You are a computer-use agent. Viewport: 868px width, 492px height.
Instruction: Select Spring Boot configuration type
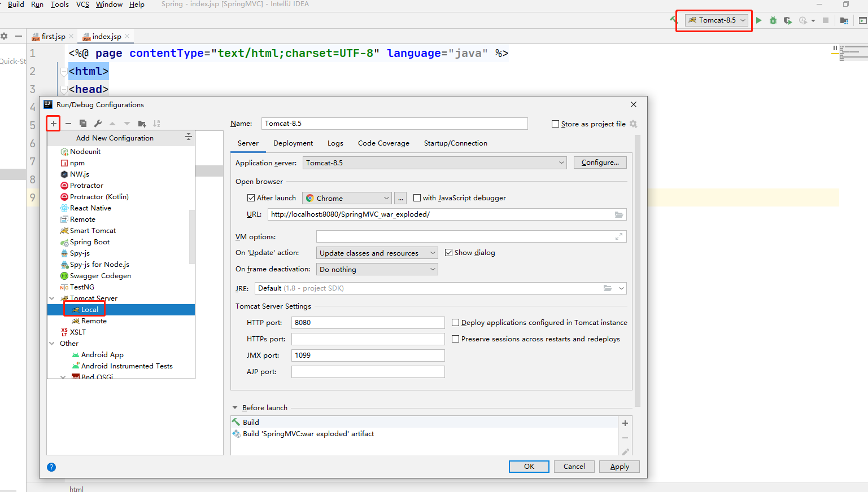89,242
